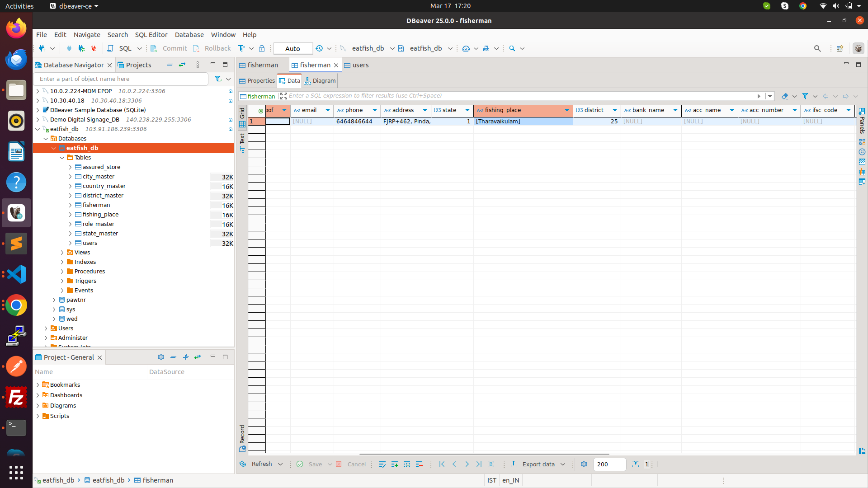
Task: Open the FileZilla icon in the dock
Action: (16, 398)
